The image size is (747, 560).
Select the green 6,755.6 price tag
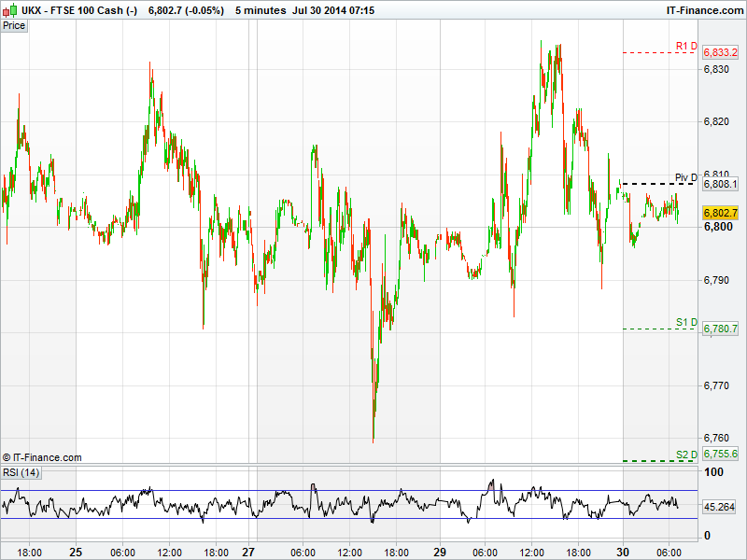click(x=720, y=454)
